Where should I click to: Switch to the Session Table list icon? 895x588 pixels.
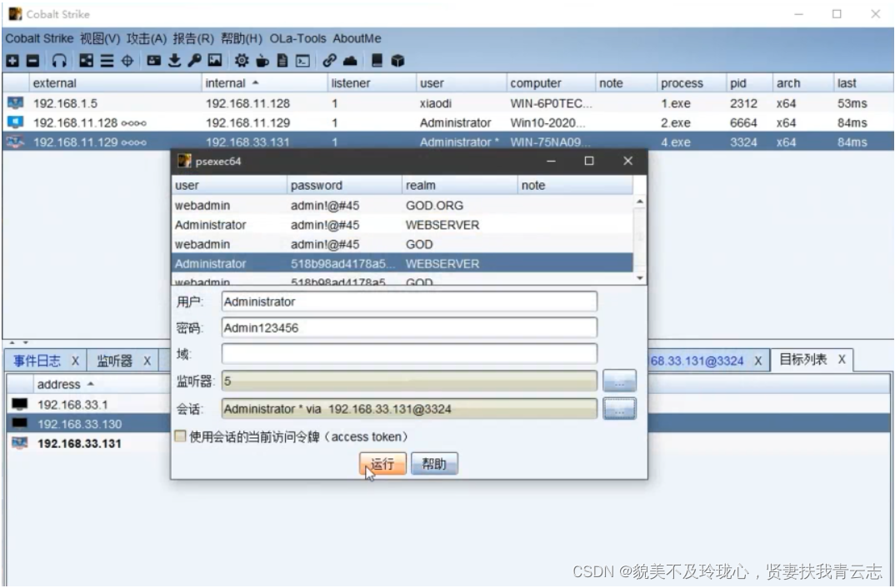click(x=107, y=61)
